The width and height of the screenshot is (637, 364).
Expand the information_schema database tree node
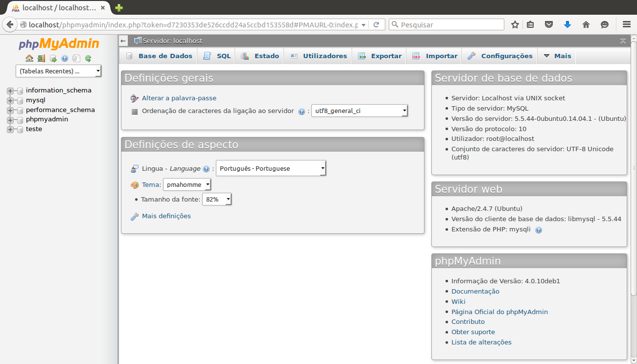coord(10,91)
